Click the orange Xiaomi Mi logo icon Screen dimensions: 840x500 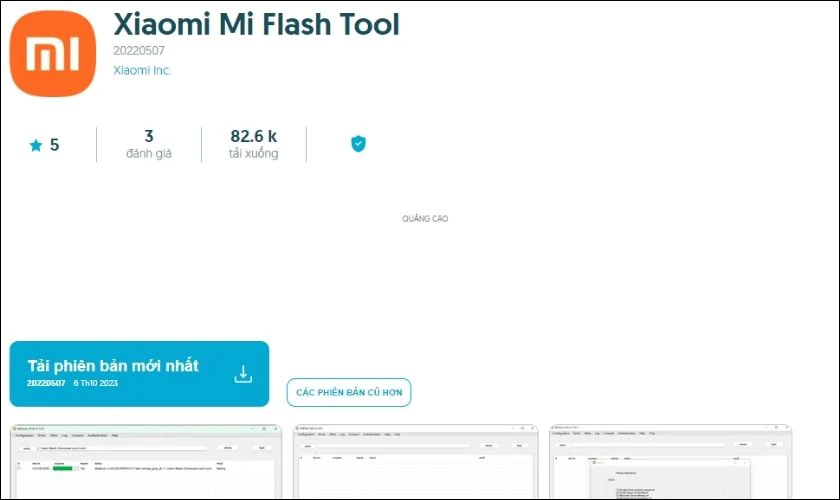coord(53,51)
